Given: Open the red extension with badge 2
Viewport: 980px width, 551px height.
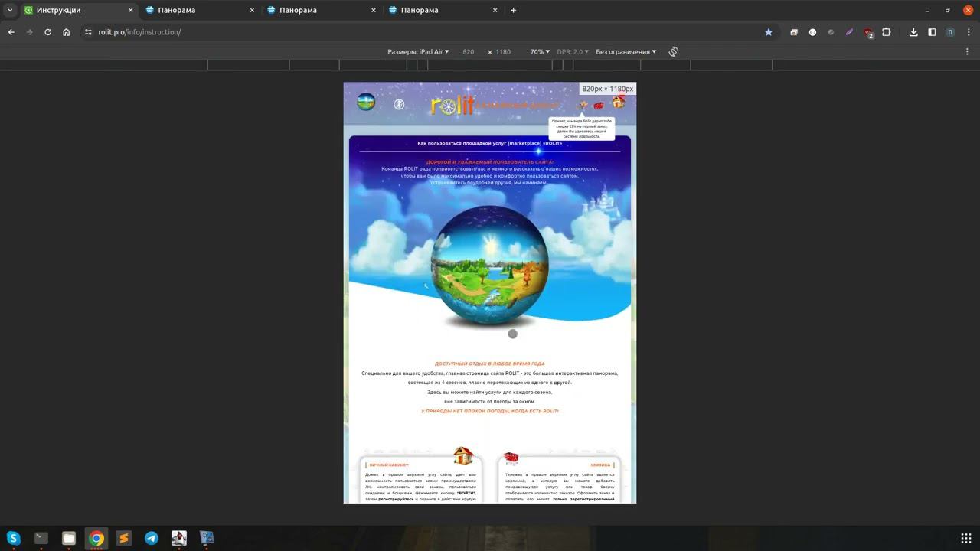Looking at the screenshot, I should (868, 33).
